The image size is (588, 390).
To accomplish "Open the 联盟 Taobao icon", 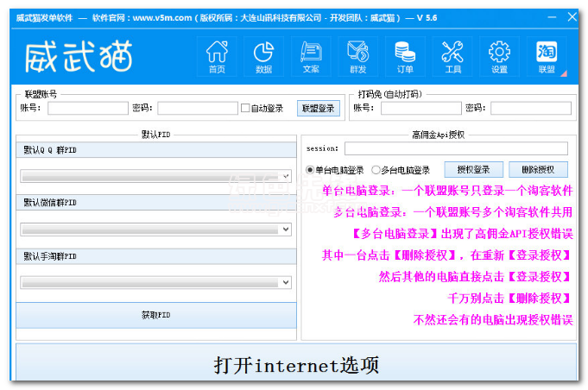I will [x=547, y=57].
